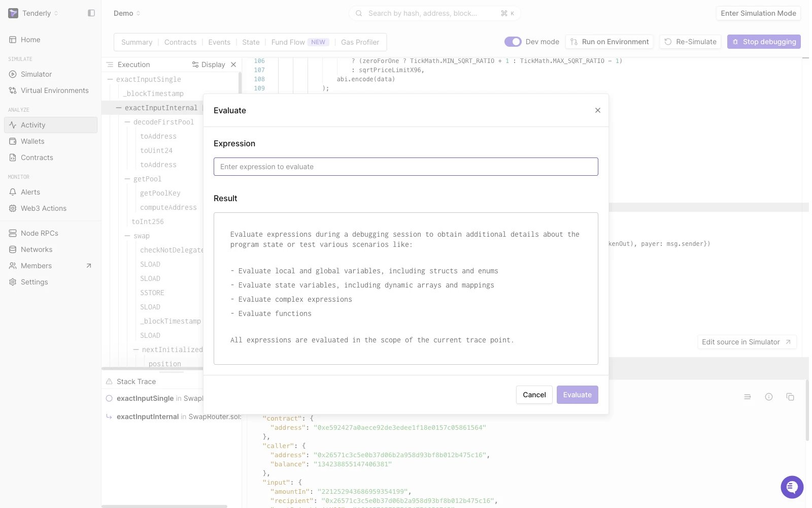The height and width of the screenshot is (508, 812).
Task: Select the position trace row
Action: point(165,364)
